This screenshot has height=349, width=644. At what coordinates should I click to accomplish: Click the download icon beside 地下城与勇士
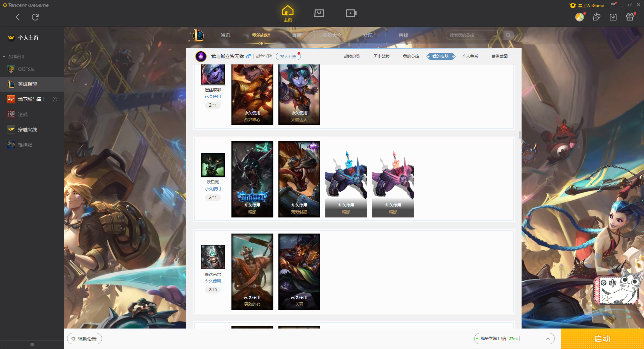point(55,99)
